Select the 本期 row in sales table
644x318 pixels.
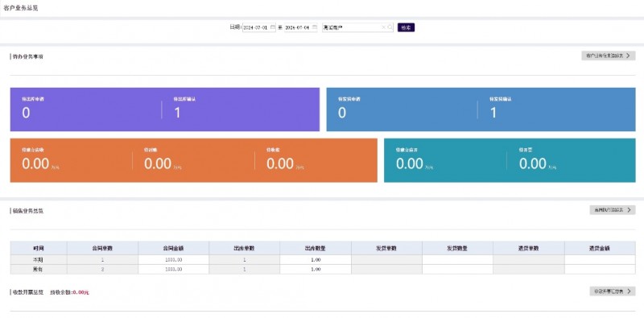323,260
